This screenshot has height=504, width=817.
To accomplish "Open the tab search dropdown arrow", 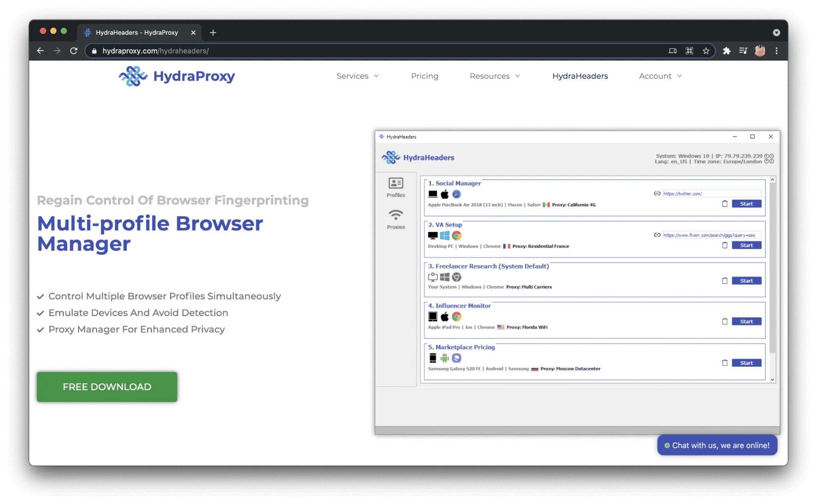I will pyautogui.click(x=776, y=33).
